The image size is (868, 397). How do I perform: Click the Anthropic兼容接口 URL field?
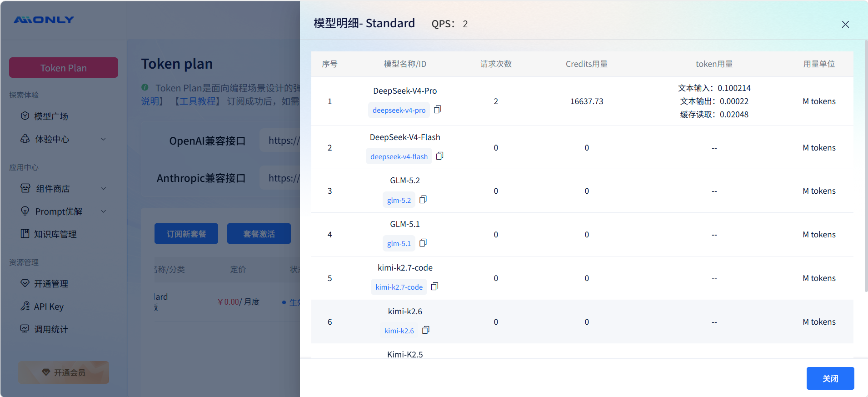[280, 178]
